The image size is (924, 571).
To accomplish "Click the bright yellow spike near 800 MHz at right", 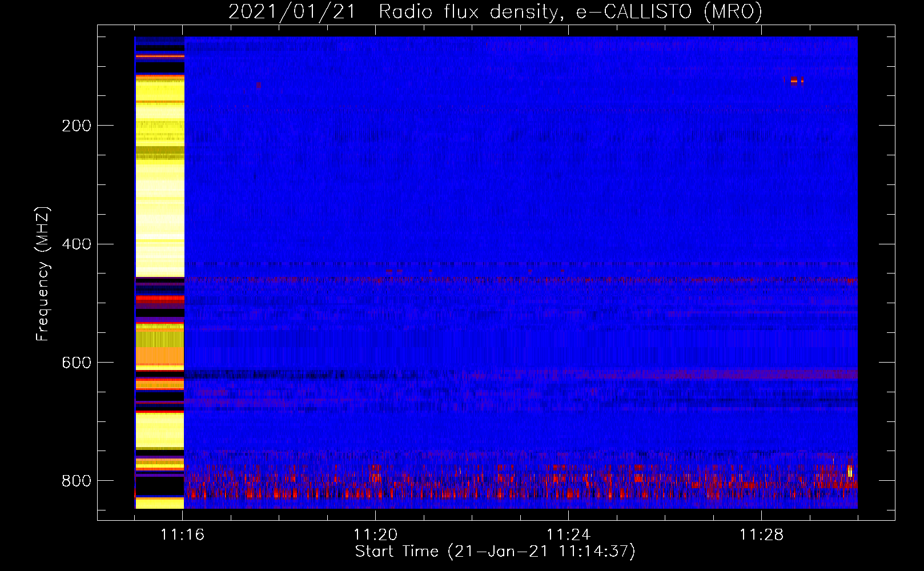I will (x=850, y=471).
